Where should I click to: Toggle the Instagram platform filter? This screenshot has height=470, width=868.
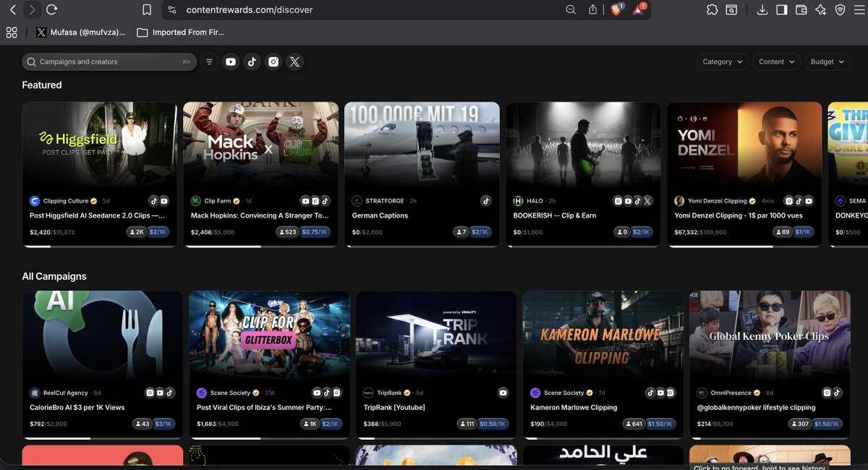point(273,62)
